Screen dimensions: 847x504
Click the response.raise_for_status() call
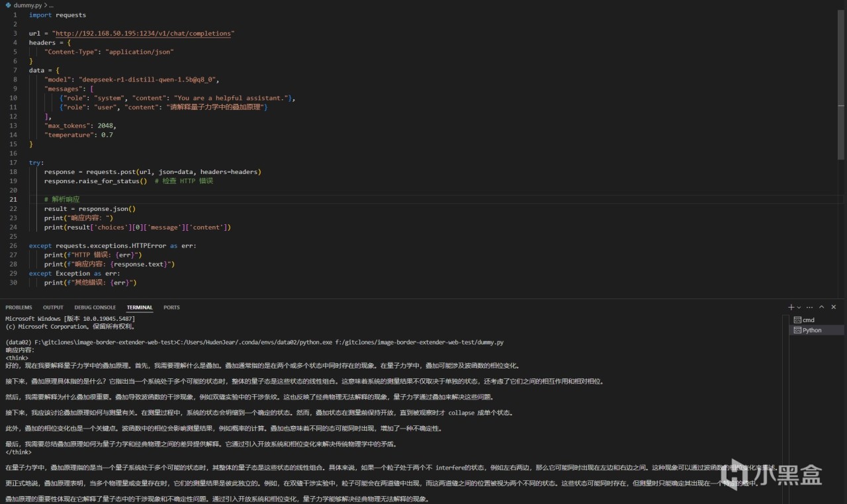tap(95, 181)
